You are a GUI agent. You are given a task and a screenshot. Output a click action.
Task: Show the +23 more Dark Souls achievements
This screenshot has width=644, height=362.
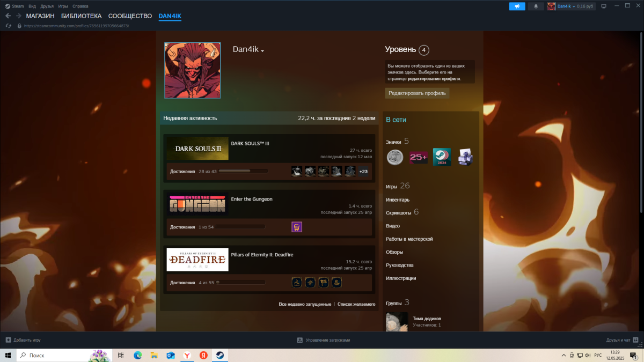(x=363, y=171)
